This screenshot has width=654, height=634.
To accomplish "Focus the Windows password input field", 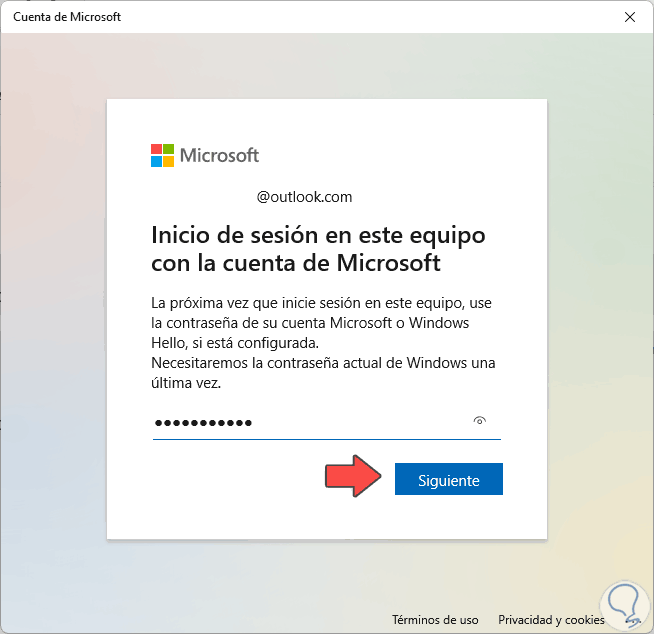I will tap(327, 423).
